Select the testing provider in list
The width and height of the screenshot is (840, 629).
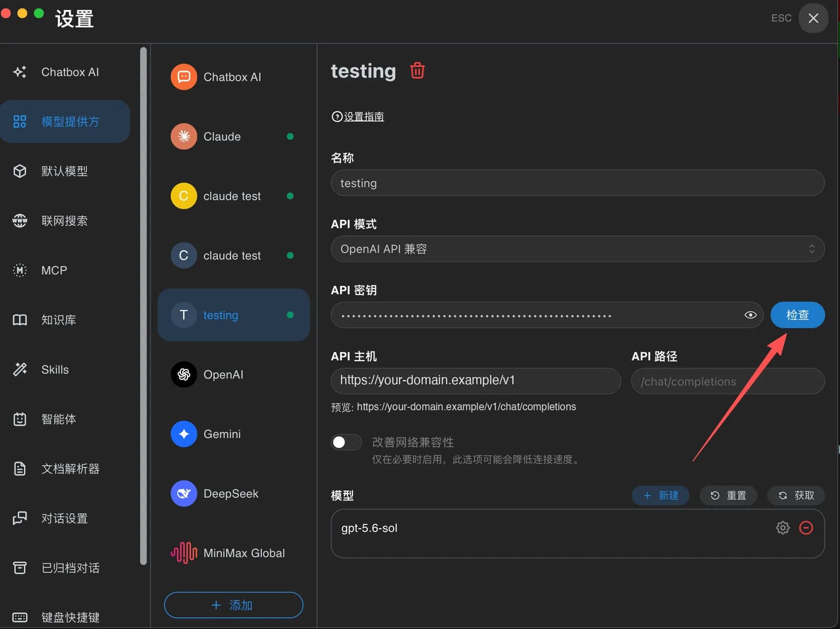[x=234, y=315]
